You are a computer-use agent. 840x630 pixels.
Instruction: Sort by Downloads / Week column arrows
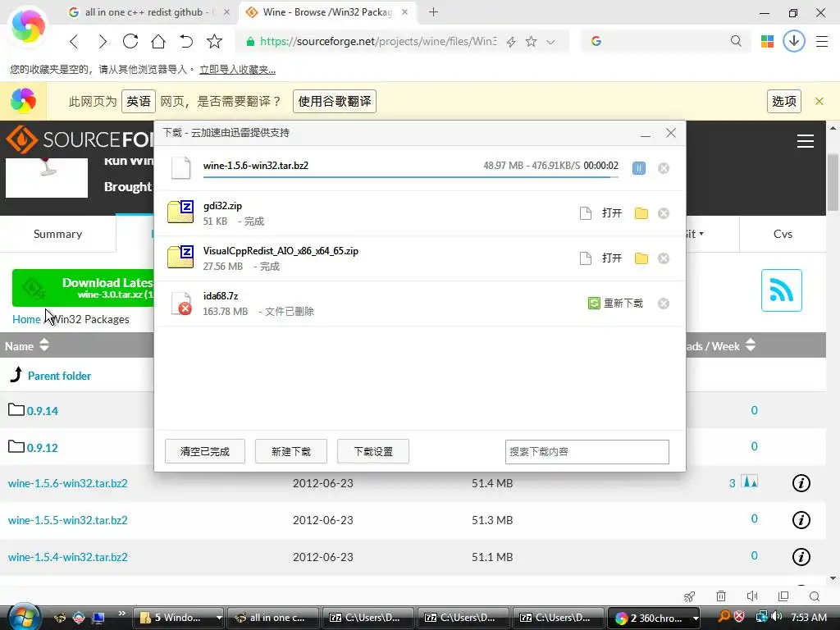click(751, 345)
